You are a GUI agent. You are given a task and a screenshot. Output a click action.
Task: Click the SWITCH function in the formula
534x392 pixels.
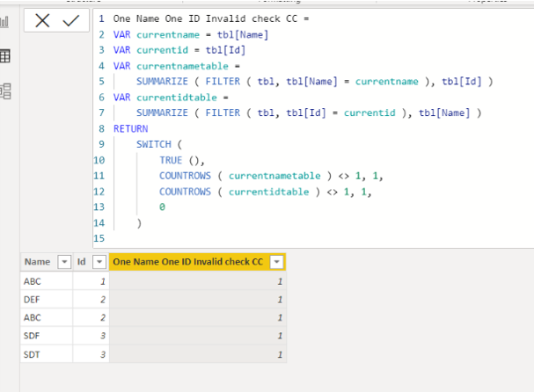(154, 144)
